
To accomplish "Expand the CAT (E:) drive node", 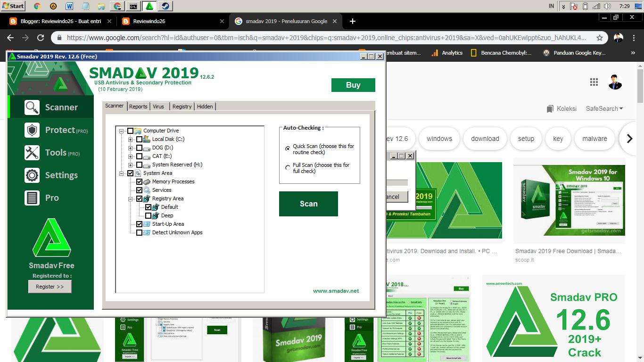I will point(131,156).
